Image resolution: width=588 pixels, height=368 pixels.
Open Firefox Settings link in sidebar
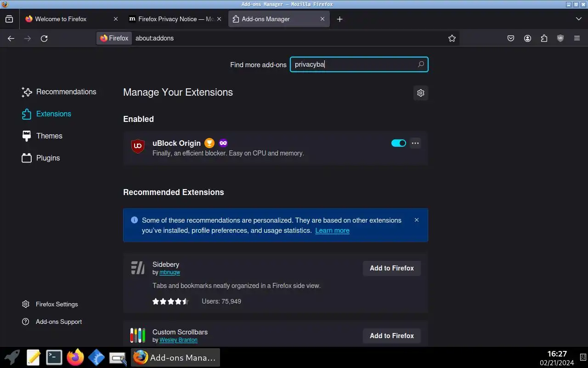pos(50,304)
